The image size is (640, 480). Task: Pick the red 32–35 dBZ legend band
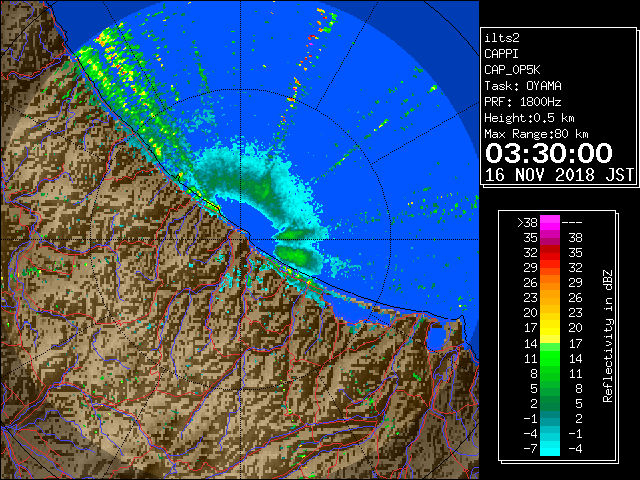point(550,253)
